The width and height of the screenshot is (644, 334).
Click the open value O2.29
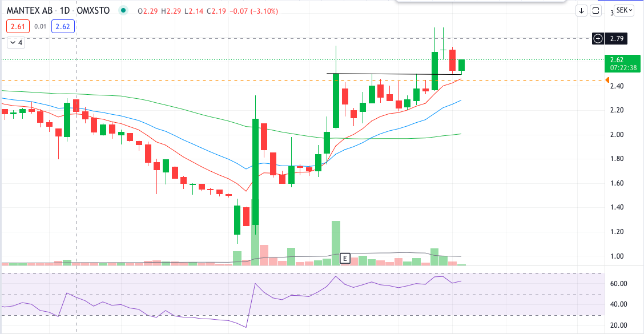coord(148,11)
